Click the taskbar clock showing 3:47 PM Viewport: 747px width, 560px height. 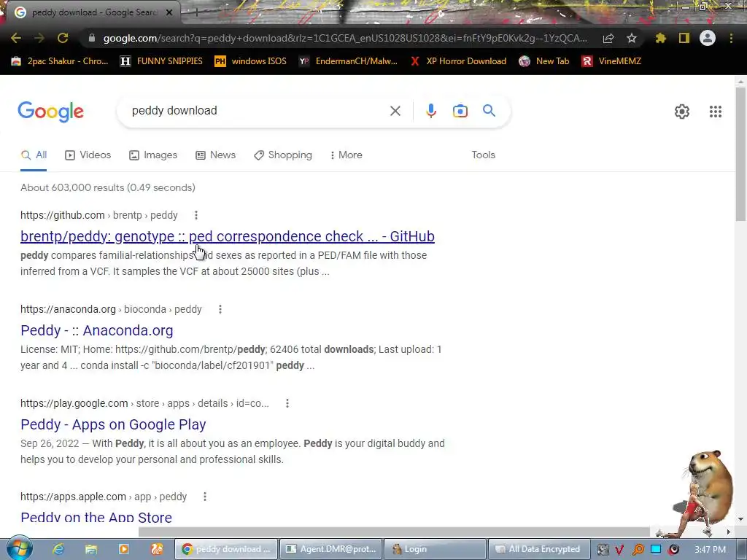pyautogui.click(x=710, y=550)
